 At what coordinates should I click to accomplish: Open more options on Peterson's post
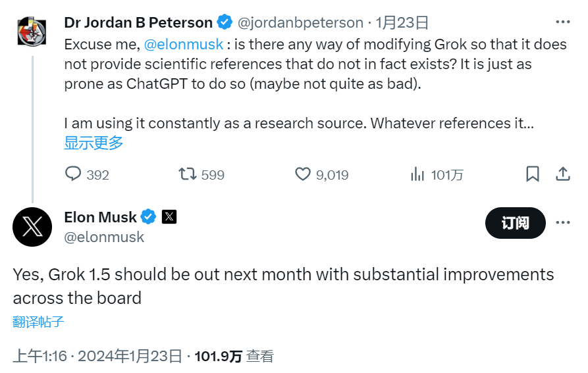point(563,22)
